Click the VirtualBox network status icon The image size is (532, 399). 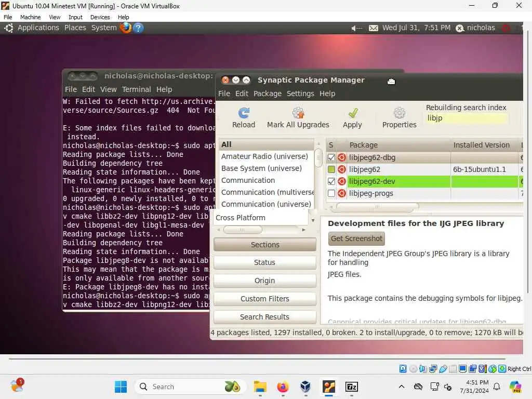(x=433, y=369)
